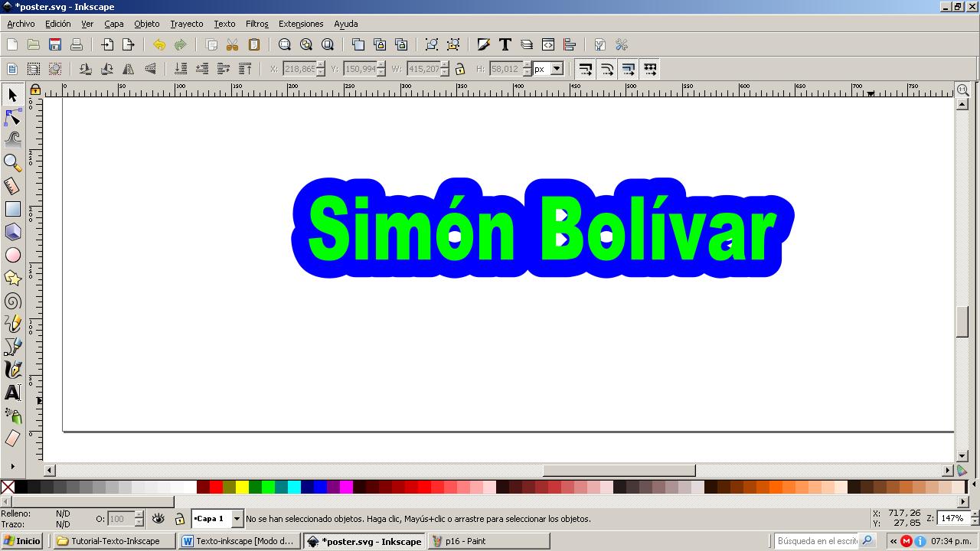Click the Inicio start button
980x551 pixels.
coord(22,541)
